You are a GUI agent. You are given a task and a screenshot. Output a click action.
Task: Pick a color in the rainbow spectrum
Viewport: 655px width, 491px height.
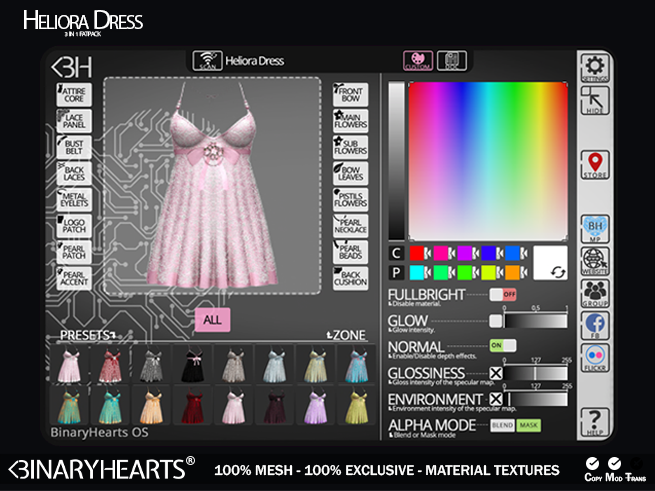click(488, 161)
